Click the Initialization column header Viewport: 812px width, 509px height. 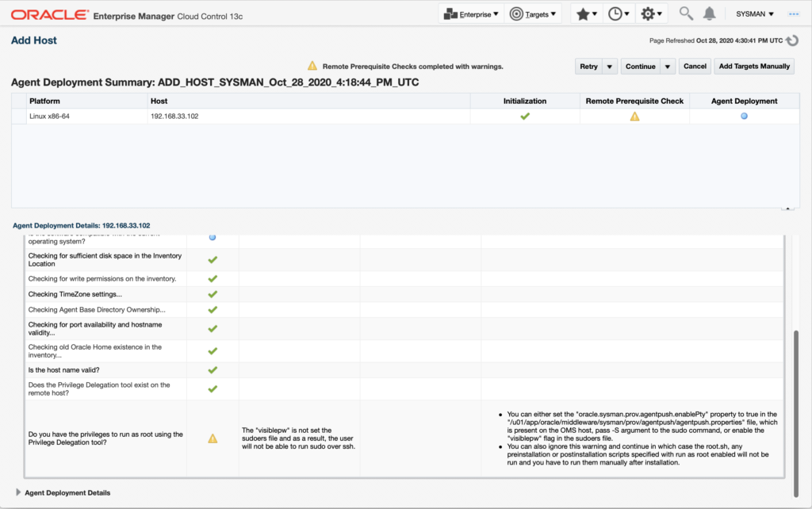tap(525, 101)
